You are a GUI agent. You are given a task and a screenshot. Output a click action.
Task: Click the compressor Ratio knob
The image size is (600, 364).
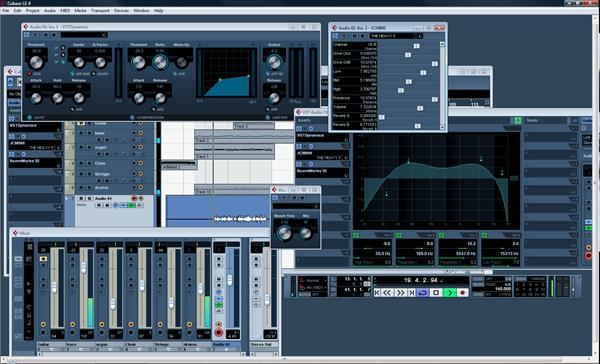[x=160, y=62]
